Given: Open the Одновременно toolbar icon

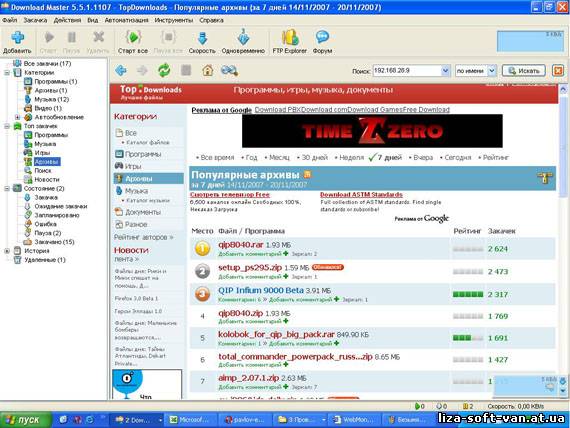Looking at the screenshot, I should coord(243,37).
